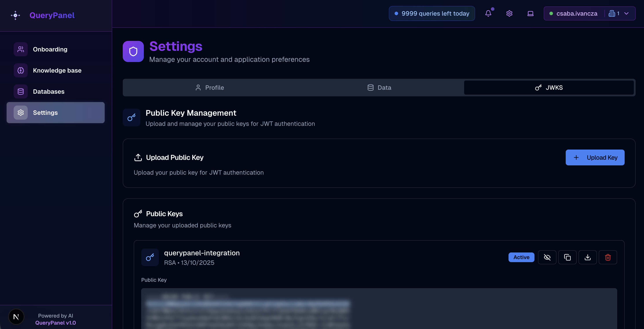This screenshot has height=329, width=644.
Task: Toggle public key visibility eye icon
Action: point(547,257)
